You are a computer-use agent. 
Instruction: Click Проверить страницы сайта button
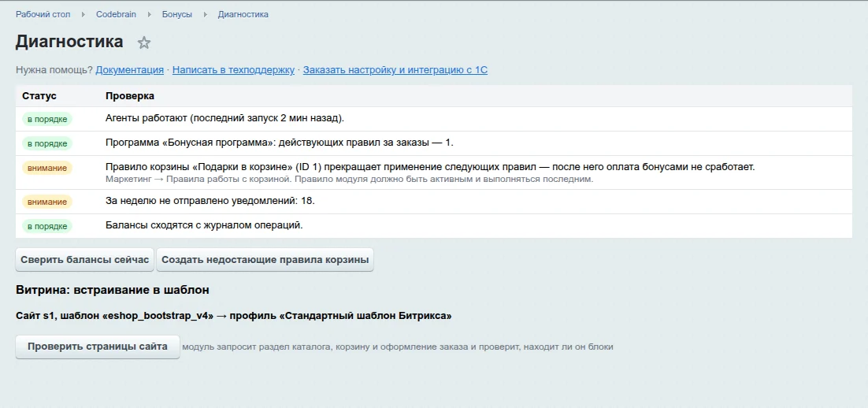tap(98, 347)
